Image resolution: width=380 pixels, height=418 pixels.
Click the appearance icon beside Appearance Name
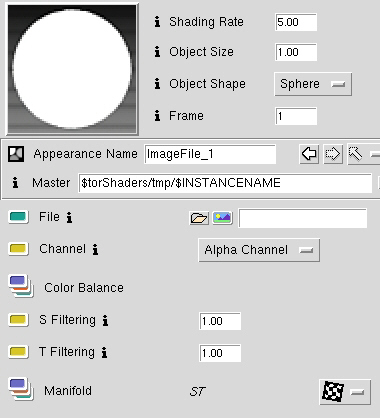coord(16,154)
